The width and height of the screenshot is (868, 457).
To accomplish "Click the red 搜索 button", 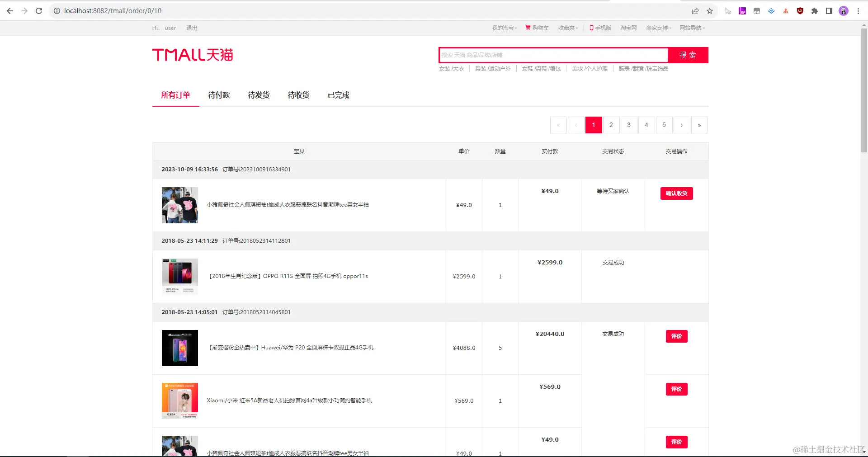I will [688, 55].
